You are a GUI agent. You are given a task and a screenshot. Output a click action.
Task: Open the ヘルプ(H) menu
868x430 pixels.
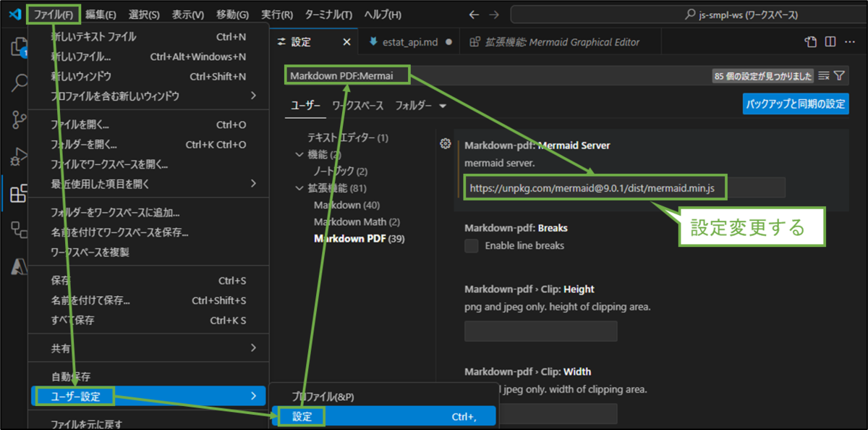(383, 14)
